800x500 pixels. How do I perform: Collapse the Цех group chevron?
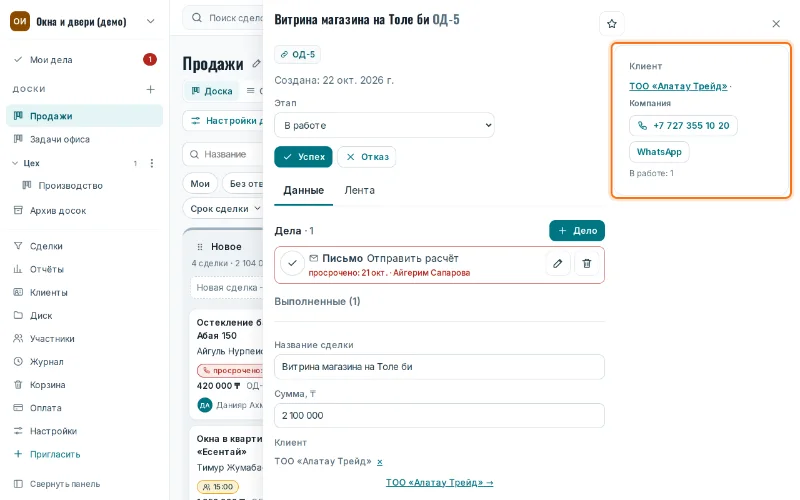point(15,163)
